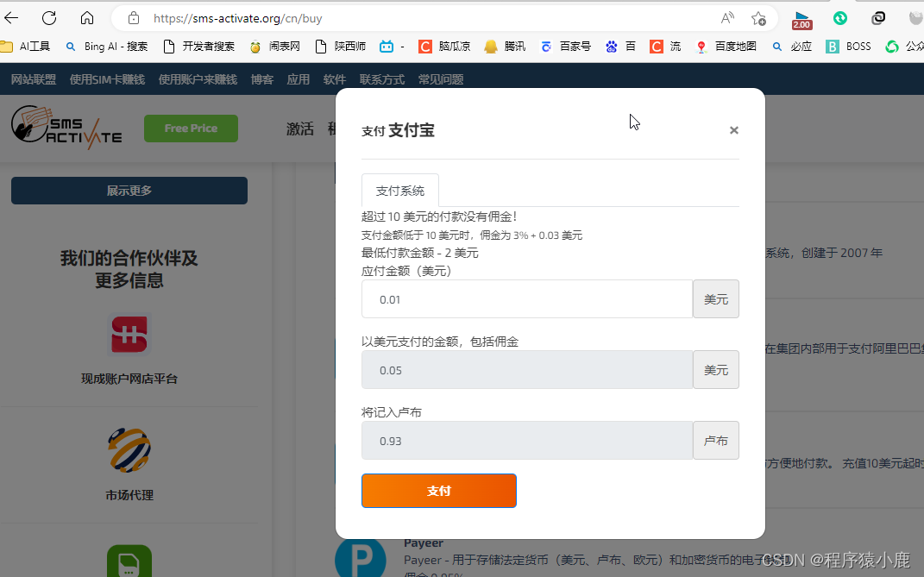Open the green SIM card partner icon
This screenshot has width=924, height=577.
pos(129,561)
